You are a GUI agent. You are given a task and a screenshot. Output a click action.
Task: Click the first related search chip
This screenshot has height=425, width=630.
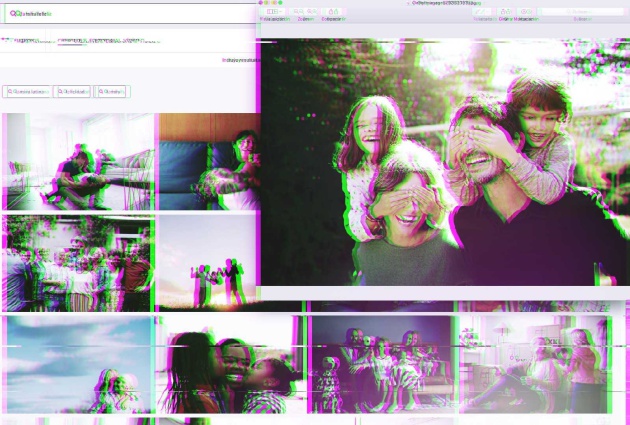tap(27, 91)
